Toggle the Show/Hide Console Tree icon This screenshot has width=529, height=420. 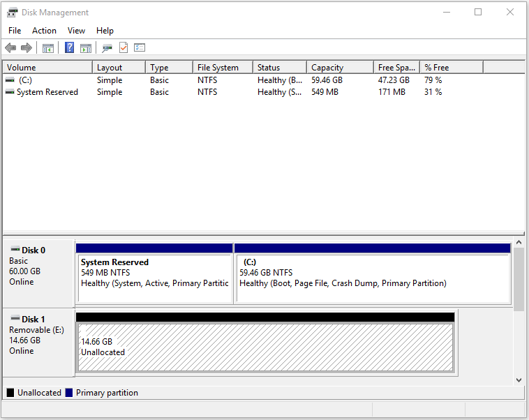click(x=48, y=48)
